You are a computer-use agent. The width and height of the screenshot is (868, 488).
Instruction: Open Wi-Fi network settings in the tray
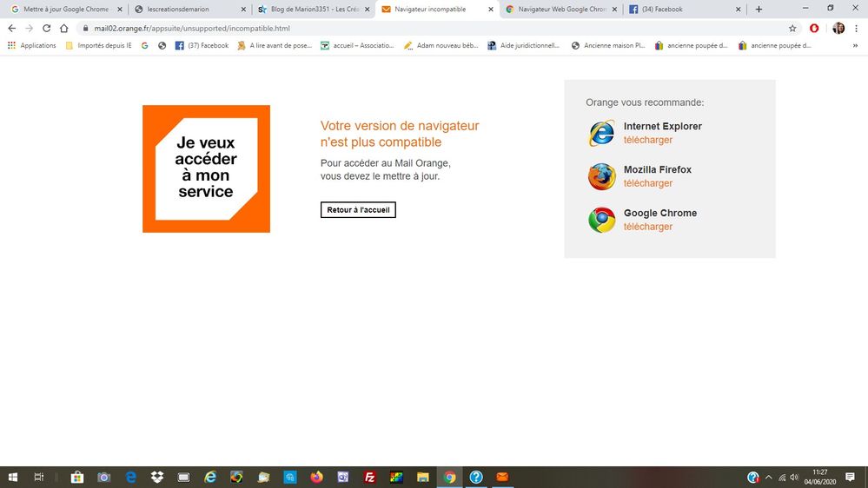pyautogui.click(x=782, y=477)
